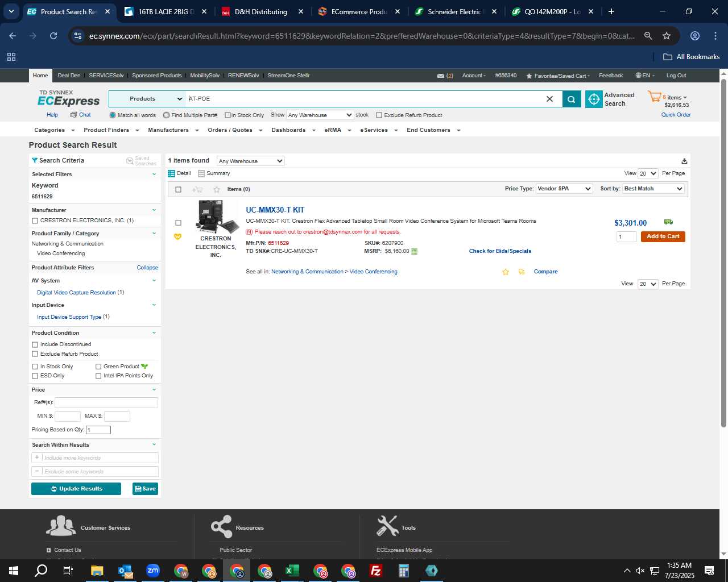
Task: Check CRESTRON ELECTRONICS, INC. manufacturer filter
Action: (35, 221)
